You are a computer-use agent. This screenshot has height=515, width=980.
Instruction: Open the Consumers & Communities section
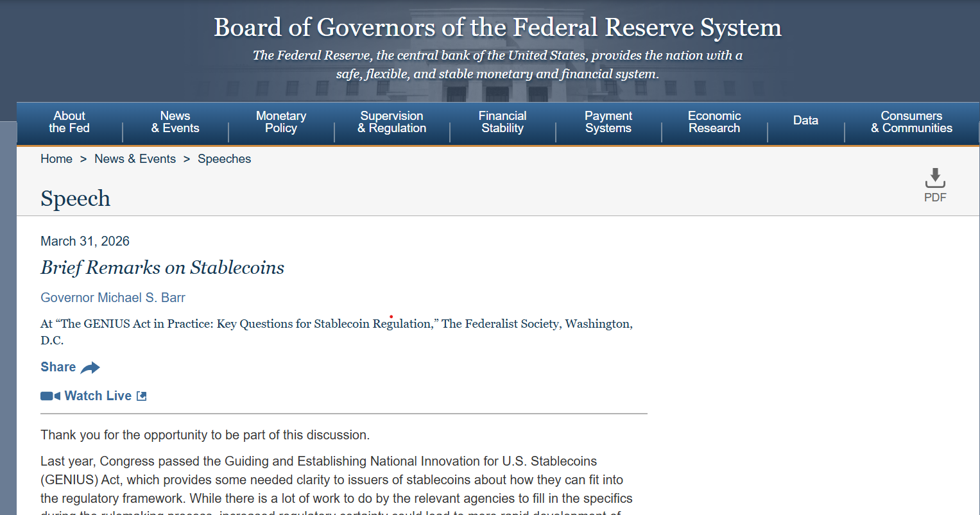coord(911,122)
